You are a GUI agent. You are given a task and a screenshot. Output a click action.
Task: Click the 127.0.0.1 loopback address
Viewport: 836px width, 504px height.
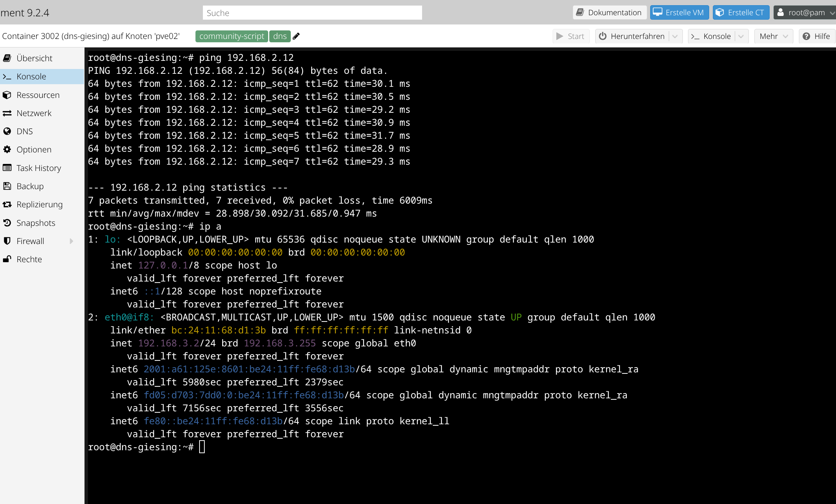(163, 265)
